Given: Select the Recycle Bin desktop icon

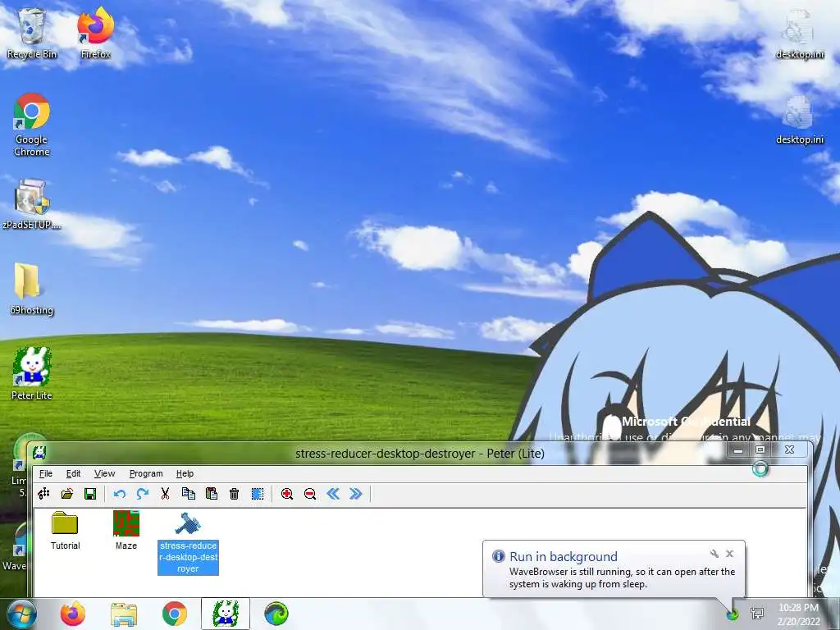Looking at the screenshot, I should pyautogui.click(x=32, y=33).
